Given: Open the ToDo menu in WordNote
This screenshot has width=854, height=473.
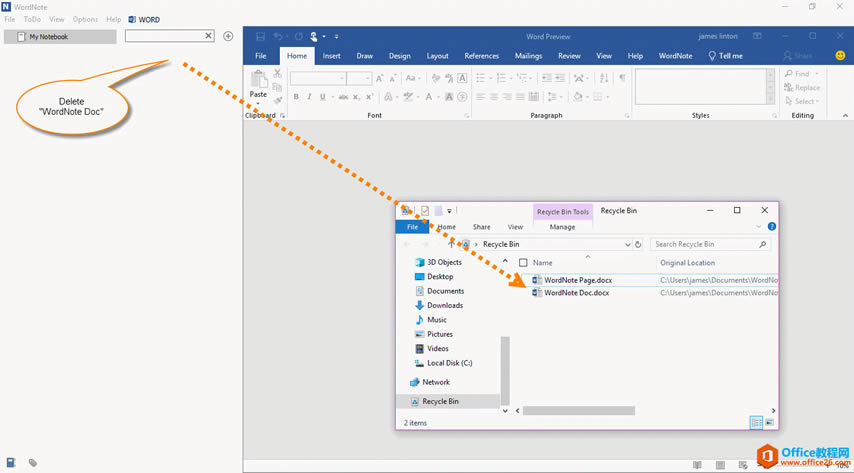Looking at the screenshot, I should point(32,19).
